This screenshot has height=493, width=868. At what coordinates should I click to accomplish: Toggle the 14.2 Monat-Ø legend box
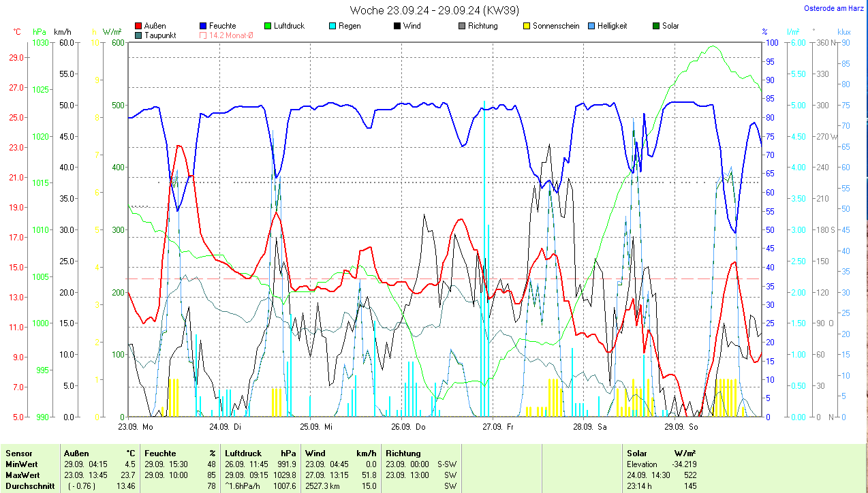coord(204,35)
